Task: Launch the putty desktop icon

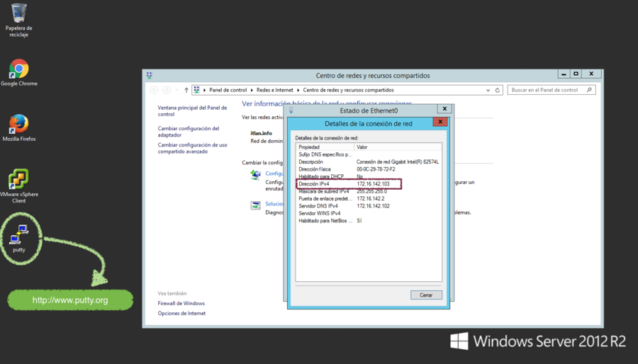Action: pyautogui.click(x=19, y=234)
